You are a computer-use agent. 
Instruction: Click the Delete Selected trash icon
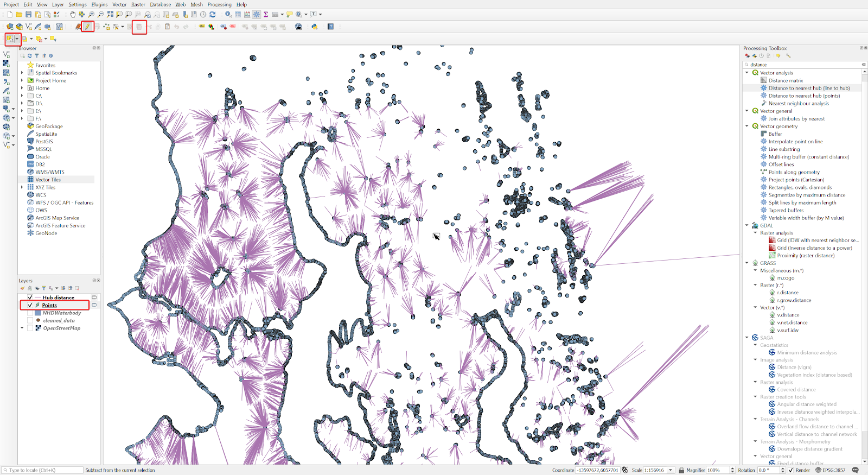tap(139, 27)
